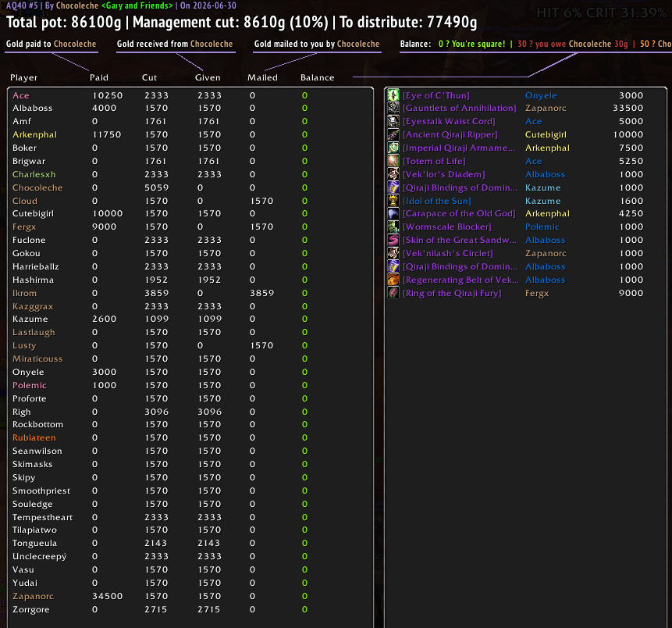Click buyer Onyele next to Eye of C'Thun
The width and height of the screenshot is (672, 628).
click(x=541, y=95)
